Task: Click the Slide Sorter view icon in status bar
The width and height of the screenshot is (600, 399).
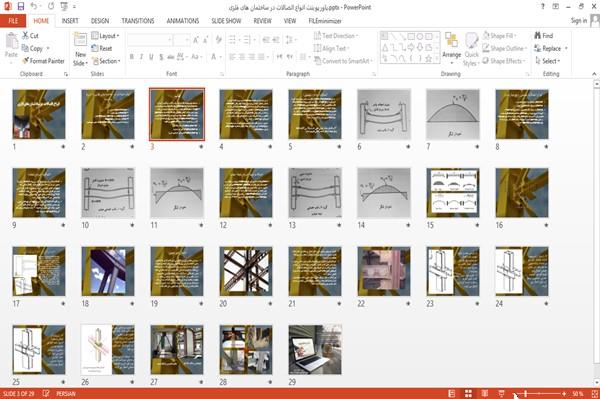Action: tap(468, 393)
